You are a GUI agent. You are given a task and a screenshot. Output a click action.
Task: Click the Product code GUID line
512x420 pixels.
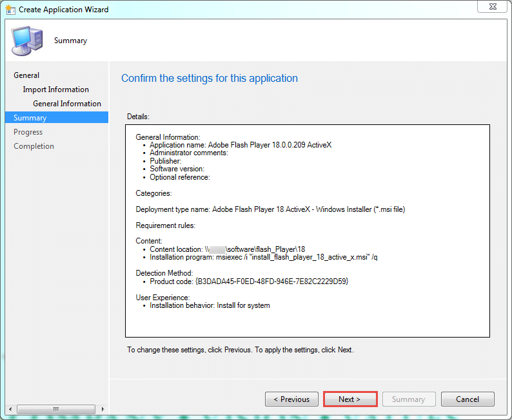click(249, 282)
